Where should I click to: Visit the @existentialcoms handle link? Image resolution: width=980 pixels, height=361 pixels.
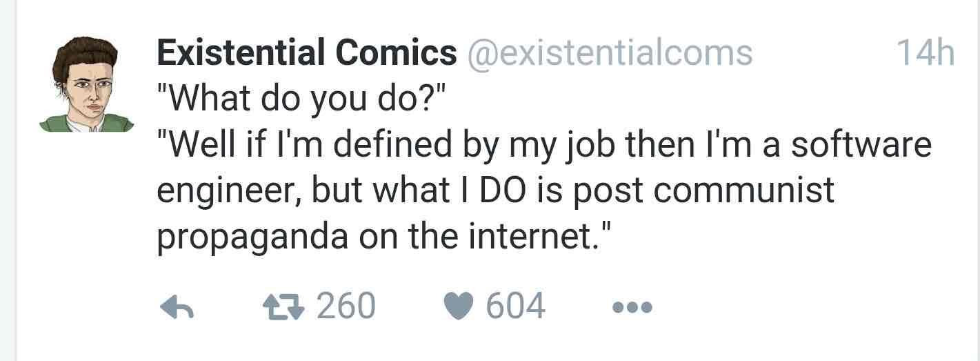pyautogui.click(x=610, y=52)
